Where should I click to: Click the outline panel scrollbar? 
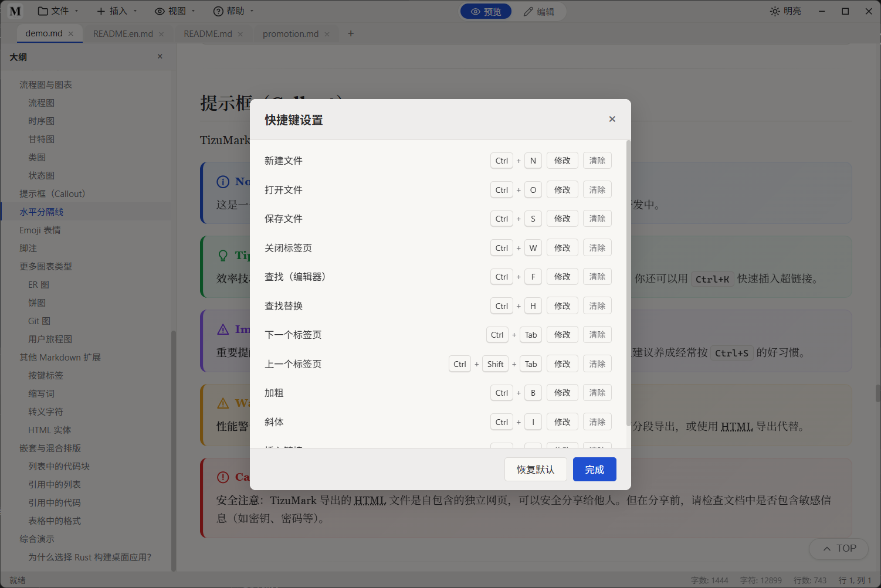coord(173,450)
